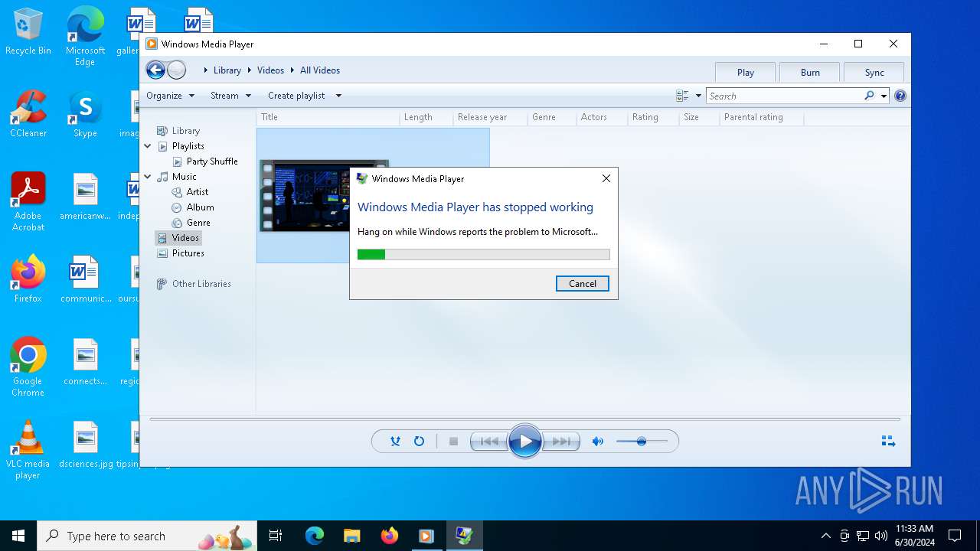Select Music in the navigation tree
This screenshot has width=980, height=551.
[184, 177]
